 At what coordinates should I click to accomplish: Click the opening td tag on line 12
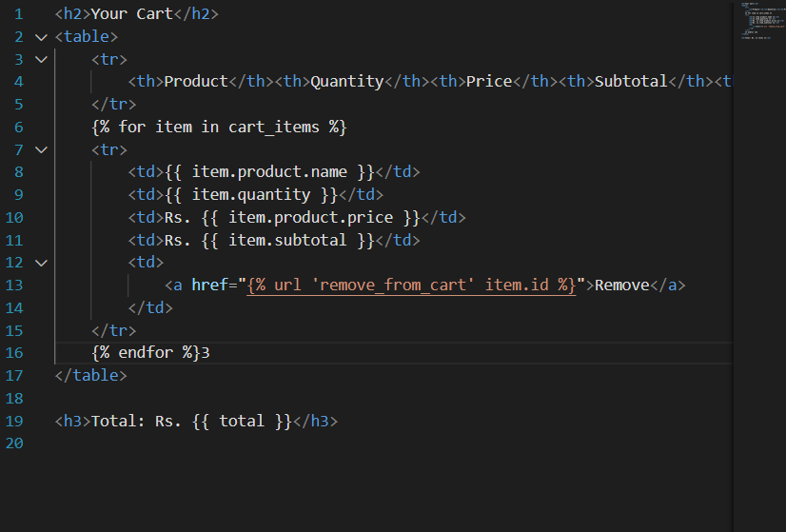tap(146, 263)
